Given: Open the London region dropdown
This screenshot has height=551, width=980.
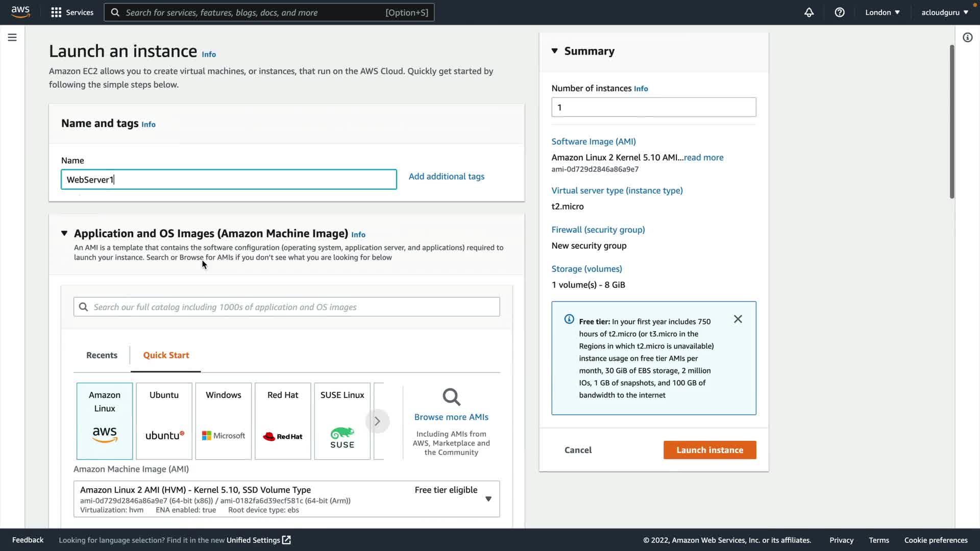Looking at the screenshot, I should [882, 12].
